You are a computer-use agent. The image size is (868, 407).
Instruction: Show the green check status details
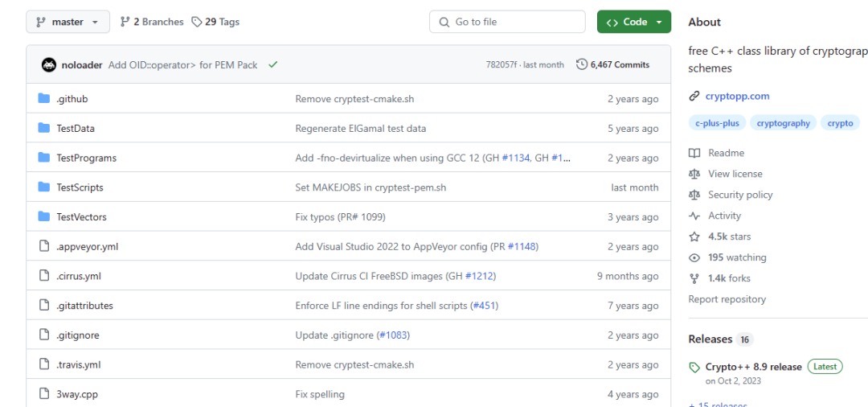pos(272,65)
